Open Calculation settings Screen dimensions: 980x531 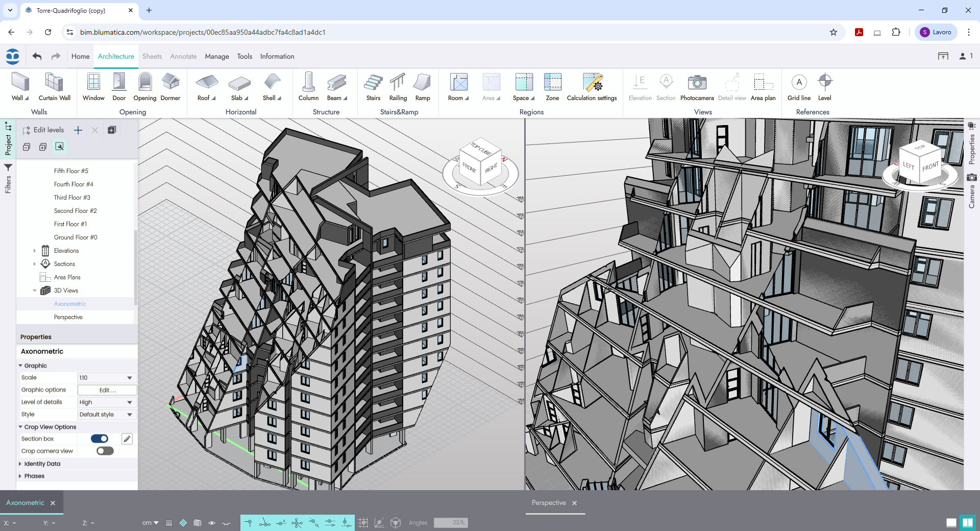pos(592,87)
